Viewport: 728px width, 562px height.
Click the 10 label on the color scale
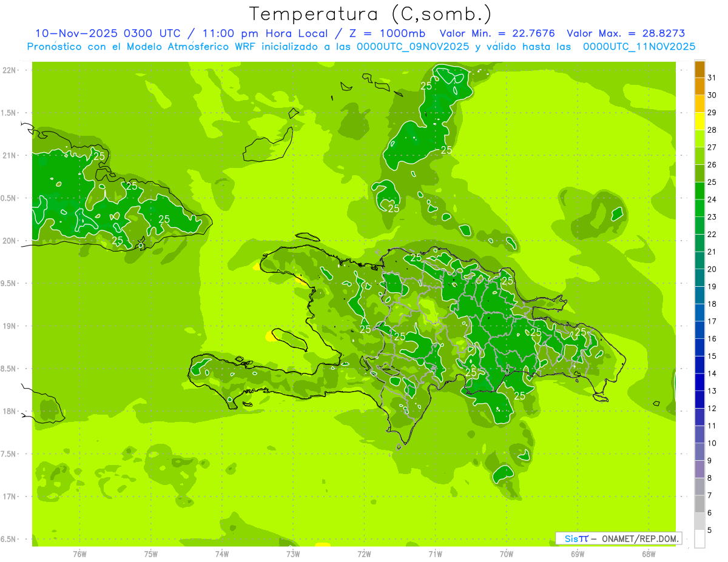(x=712, y=443)
